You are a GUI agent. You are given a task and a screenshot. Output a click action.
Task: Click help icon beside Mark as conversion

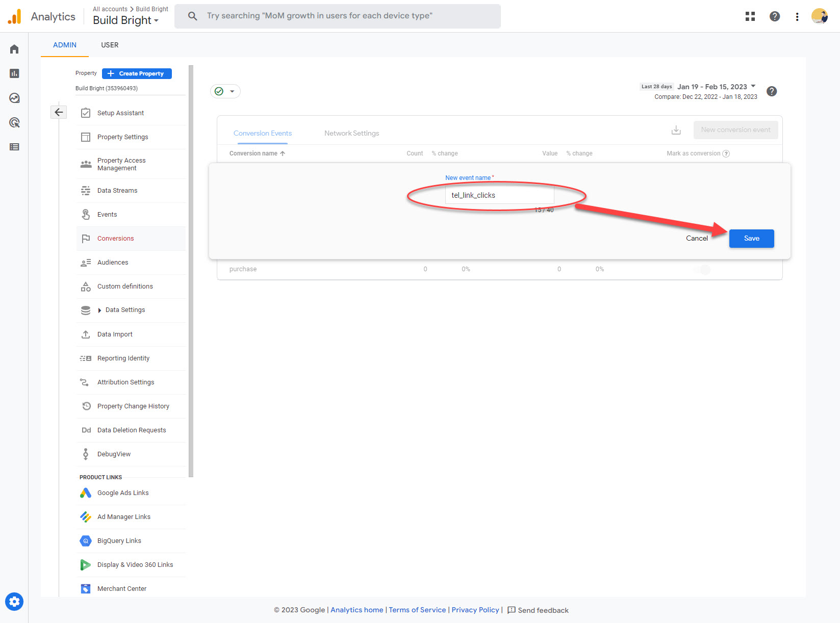coord(726,153)
